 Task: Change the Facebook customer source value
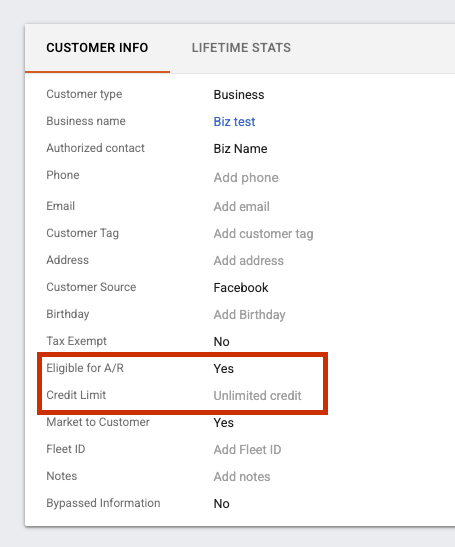pyautogui.click(x=241, y=288)
